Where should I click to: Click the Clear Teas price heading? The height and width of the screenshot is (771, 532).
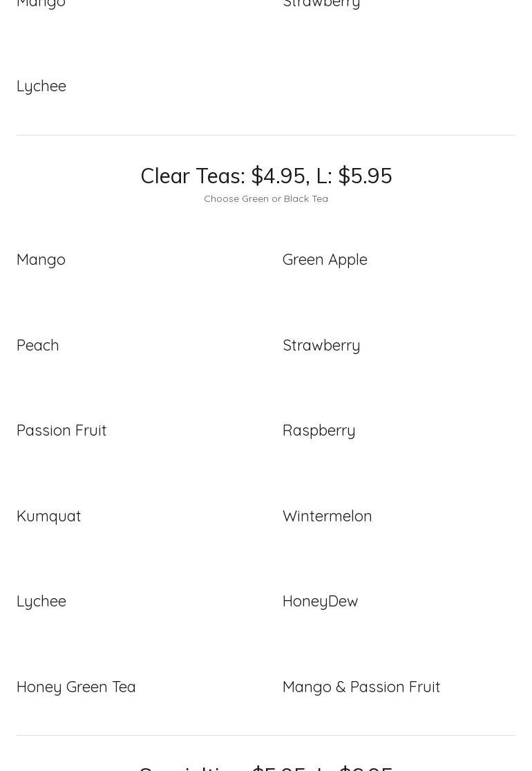266,176
